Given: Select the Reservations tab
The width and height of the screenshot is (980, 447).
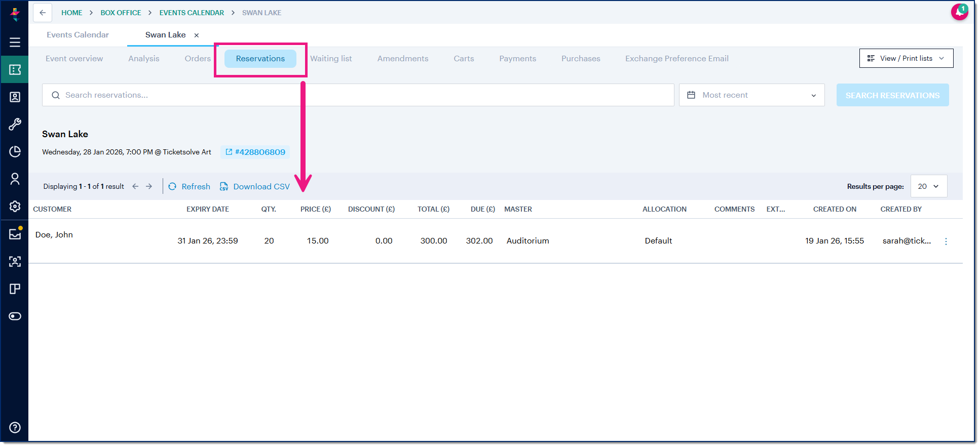Looking at the screenshot, I should tap(260, 59).
